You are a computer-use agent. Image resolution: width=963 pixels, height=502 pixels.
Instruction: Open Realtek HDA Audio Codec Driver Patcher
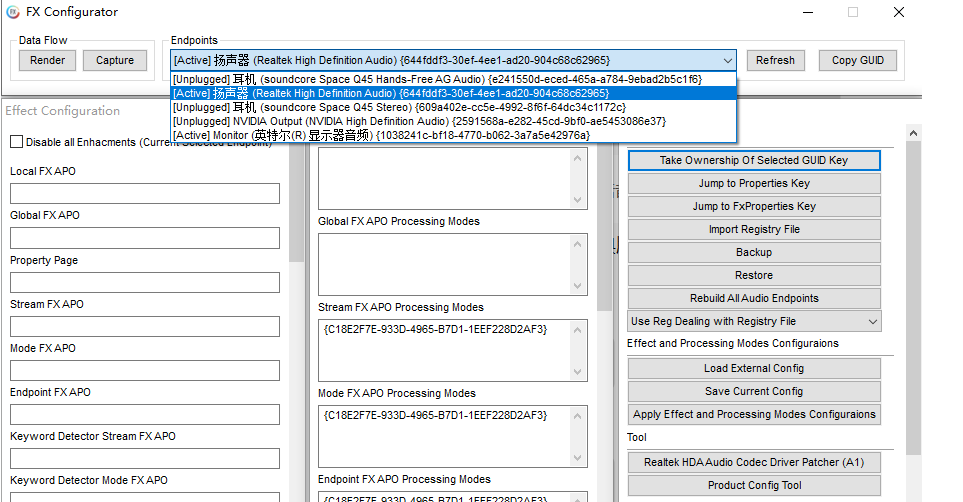point(754,462)
